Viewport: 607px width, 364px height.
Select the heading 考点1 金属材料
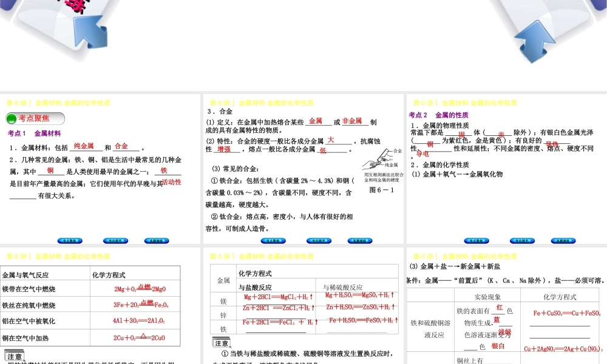(35, 133)
